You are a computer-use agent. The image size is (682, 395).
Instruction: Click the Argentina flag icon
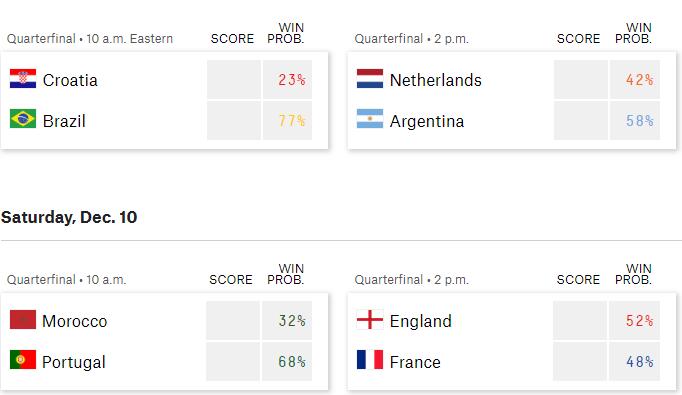click(370, 119)
